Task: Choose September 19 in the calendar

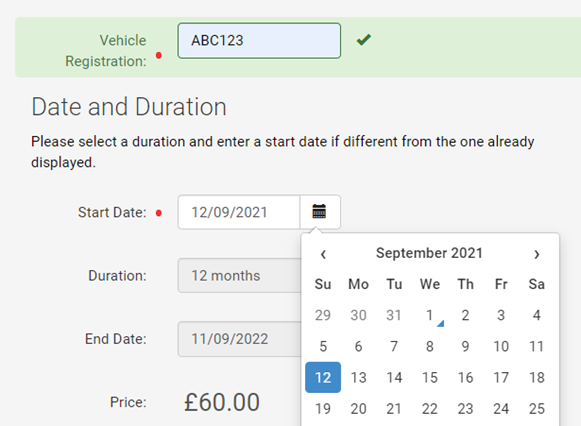Action: pyautogui.click(x=323, y=409)
